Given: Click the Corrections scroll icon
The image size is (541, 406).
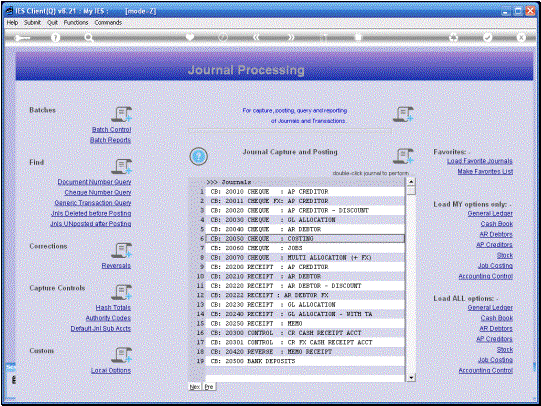Looking at the screenshot, I should (121, 250).
